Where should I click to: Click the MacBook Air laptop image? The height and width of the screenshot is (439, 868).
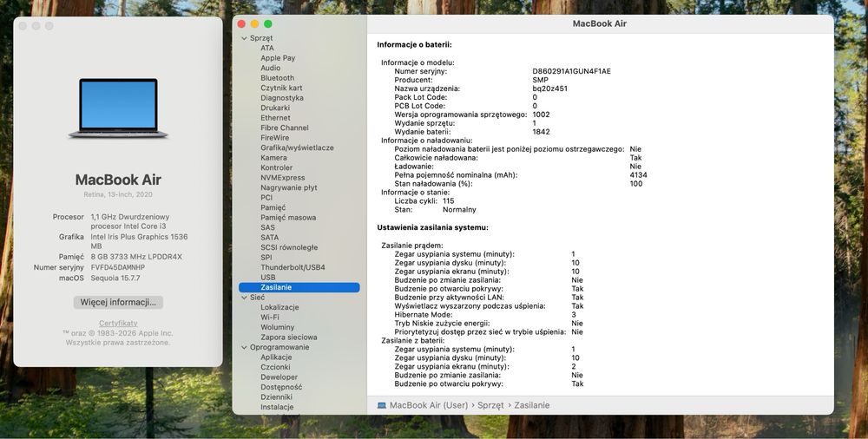coord(118,108)
